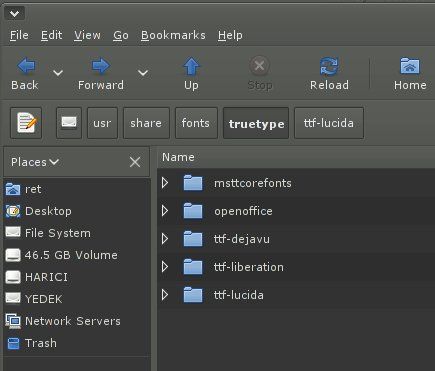The height and width of the screenshot is (371, 435).
Task: Select the ttf-dejavu folder icon
Action: pos(193,239)
